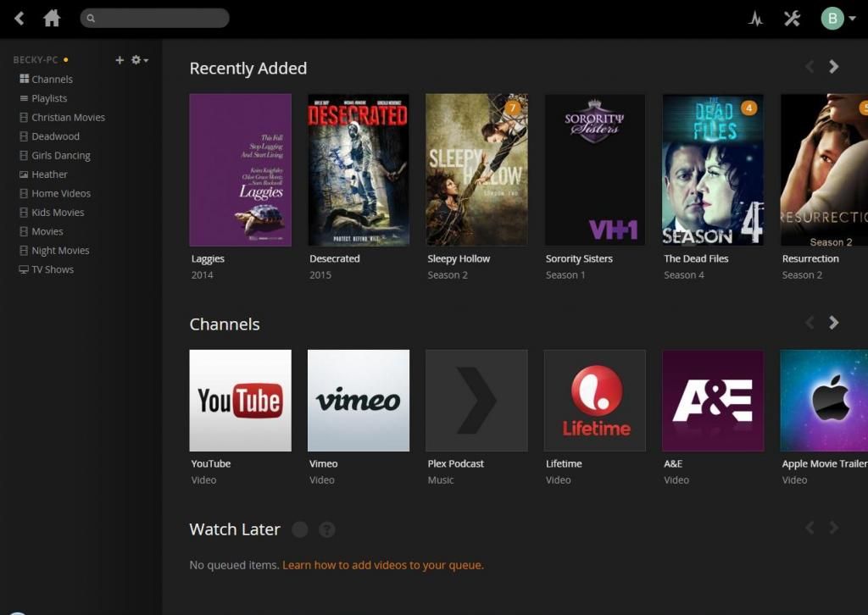Image resolution: width=868 pixels, height=615 pixels.
Task: Expand the user account B dropdown
Action: (x=837, y=19)
